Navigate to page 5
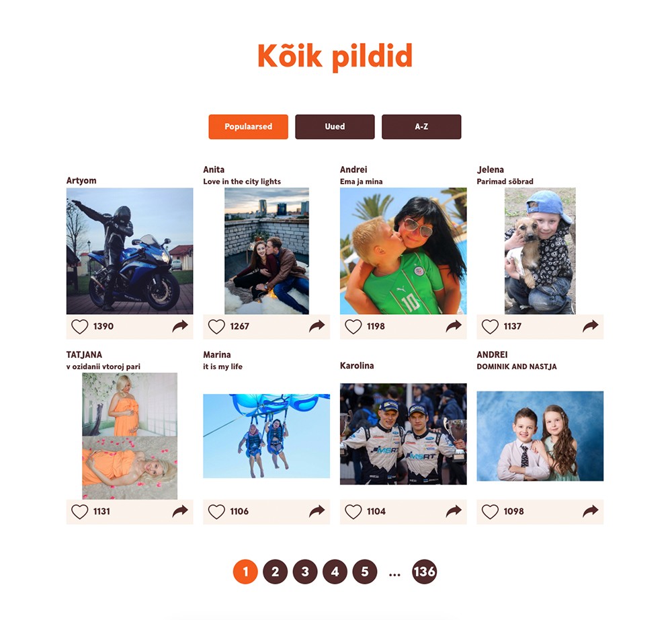 [x=365, y=572]
